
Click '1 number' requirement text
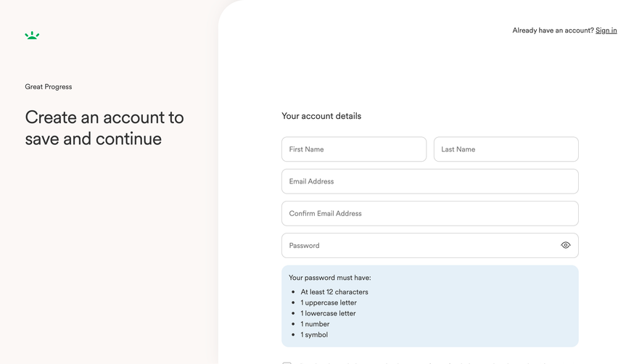click(x=315, y=324)
